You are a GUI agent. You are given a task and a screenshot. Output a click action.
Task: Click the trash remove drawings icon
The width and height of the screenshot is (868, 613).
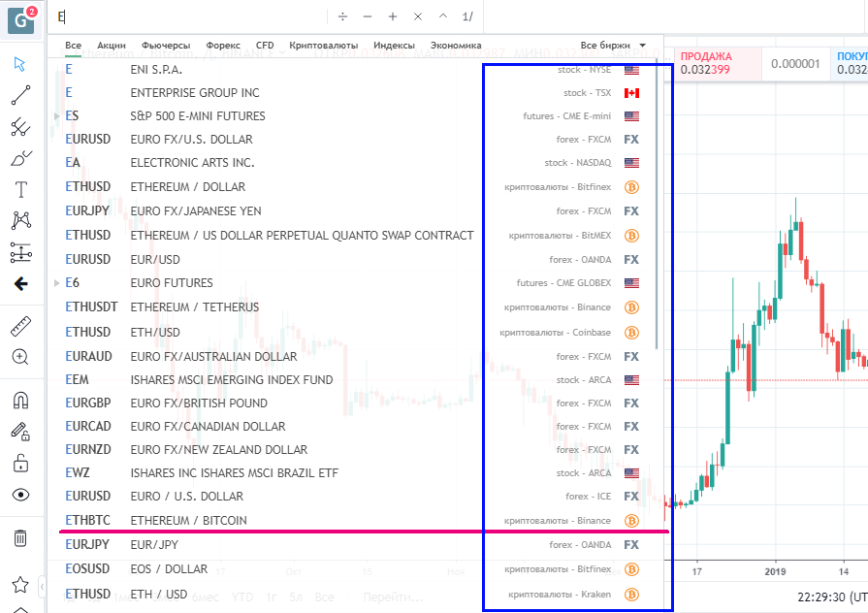(20, 537)
